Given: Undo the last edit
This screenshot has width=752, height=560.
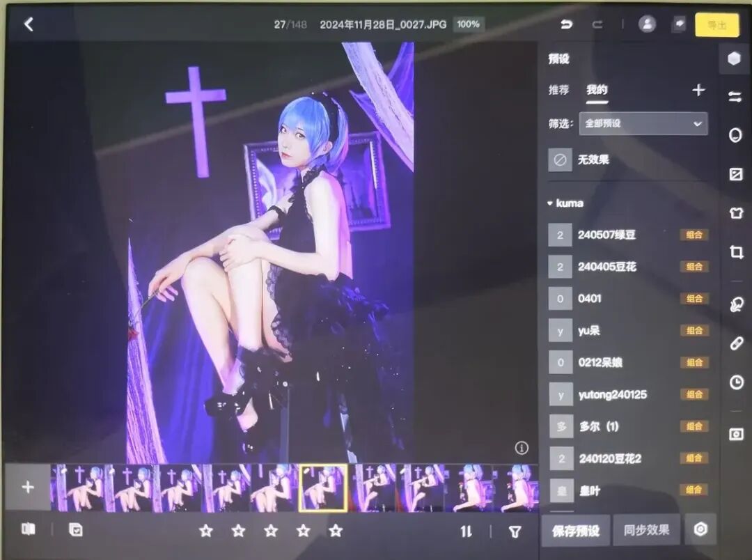Looking at the screenshot, I should (566, 24).
